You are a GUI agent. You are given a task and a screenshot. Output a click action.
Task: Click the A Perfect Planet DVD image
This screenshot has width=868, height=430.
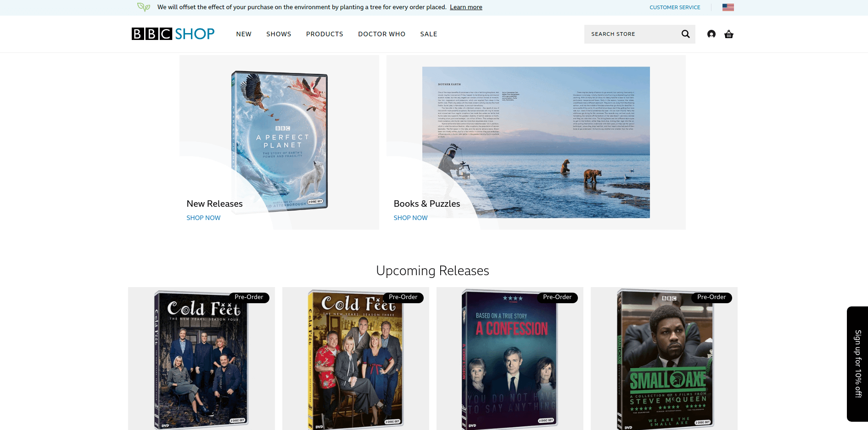click(x=280, y=141)
